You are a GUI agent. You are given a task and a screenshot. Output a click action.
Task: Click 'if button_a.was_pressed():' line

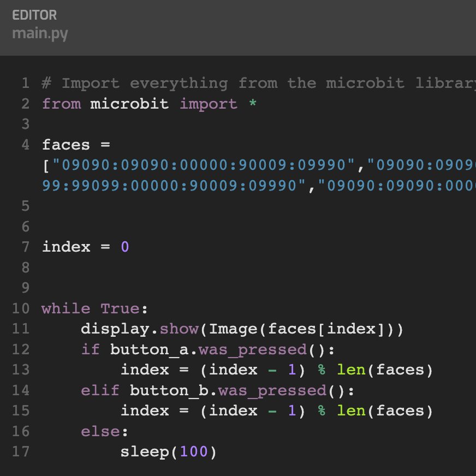207,350
